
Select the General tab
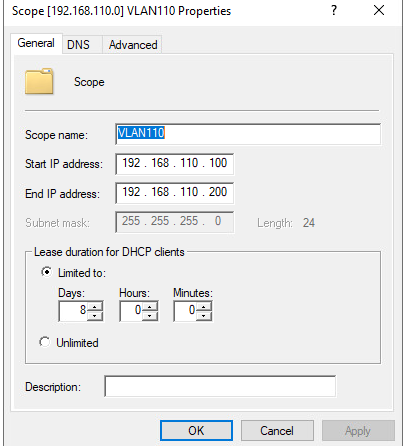point(36,43)
